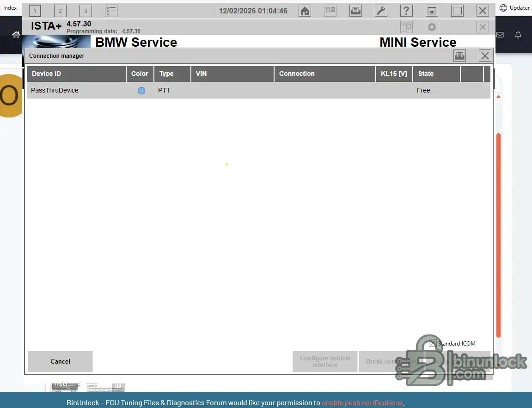Screen dimensions: 532x408
Task: Click the home icon in ISTA toolbar
Action: (305, 11)
